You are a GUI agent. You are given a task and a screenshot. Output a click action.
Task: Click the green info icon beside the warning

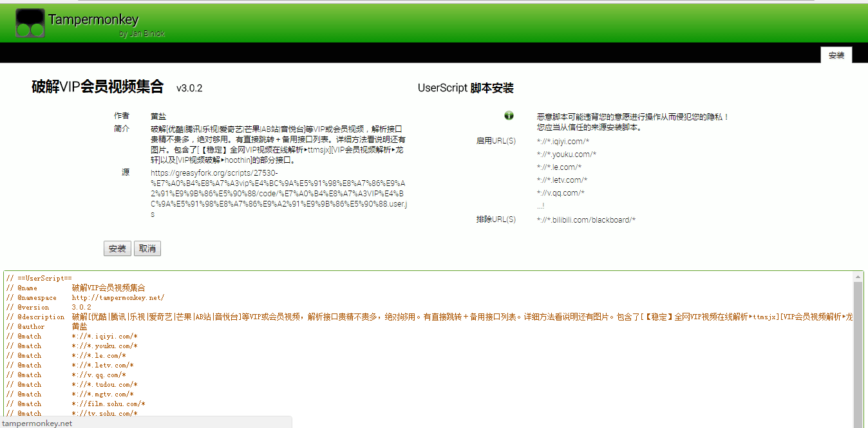tap(509, 116)
